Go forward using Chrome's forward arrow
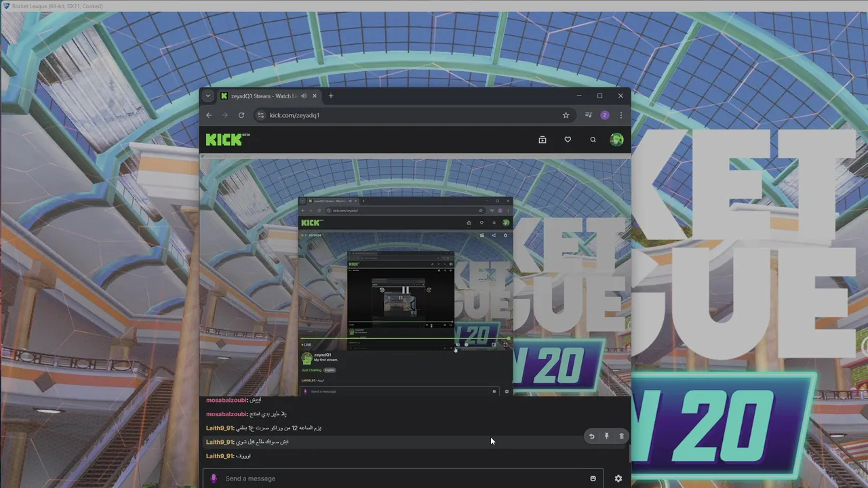This screenshot has height=488, width=868. click(225, 115)
